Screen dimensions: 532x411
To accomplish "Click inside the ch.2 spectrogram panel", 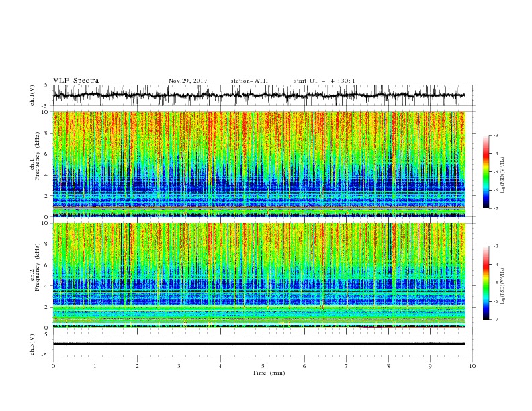I will [x=259, y=275].
